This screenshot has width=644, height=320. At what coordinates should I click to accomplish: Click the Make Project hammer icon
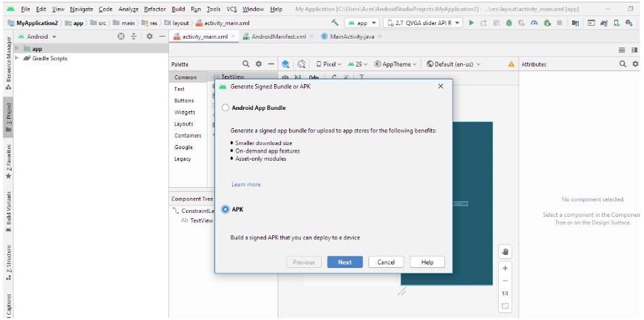[x=335, y=23]
